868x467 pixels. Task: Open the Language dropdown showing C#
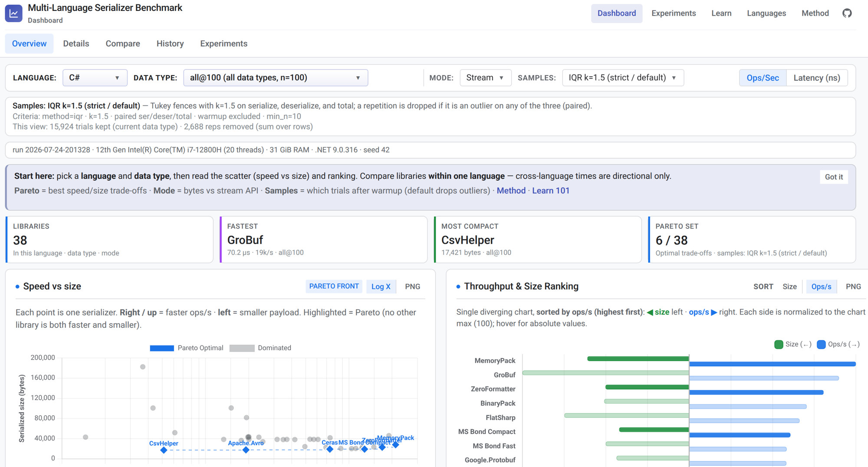point(95,78)
